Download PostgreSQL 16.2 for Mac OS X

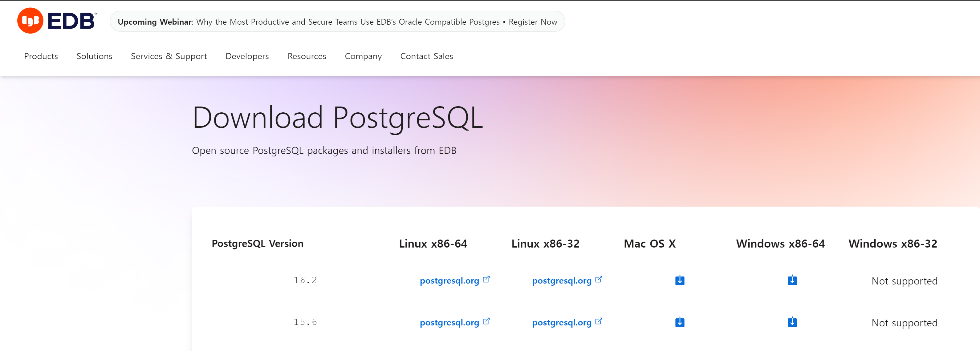click(x=679, y=280)
